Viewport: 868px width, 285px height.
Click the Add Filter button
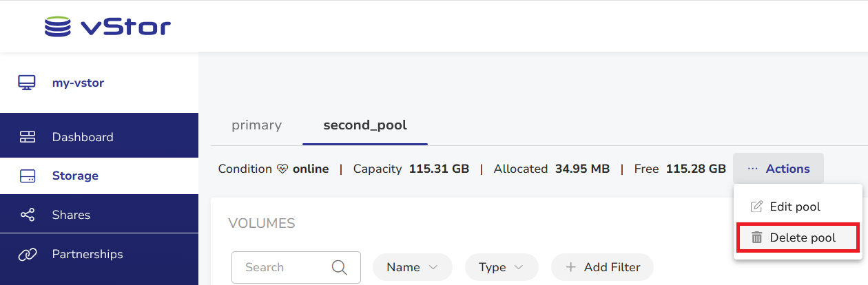602,267
